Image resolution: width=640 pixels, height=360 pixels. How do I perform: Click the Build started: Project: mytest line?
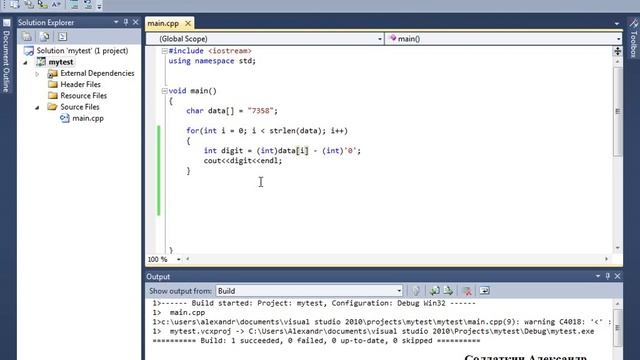click(314, 303)
